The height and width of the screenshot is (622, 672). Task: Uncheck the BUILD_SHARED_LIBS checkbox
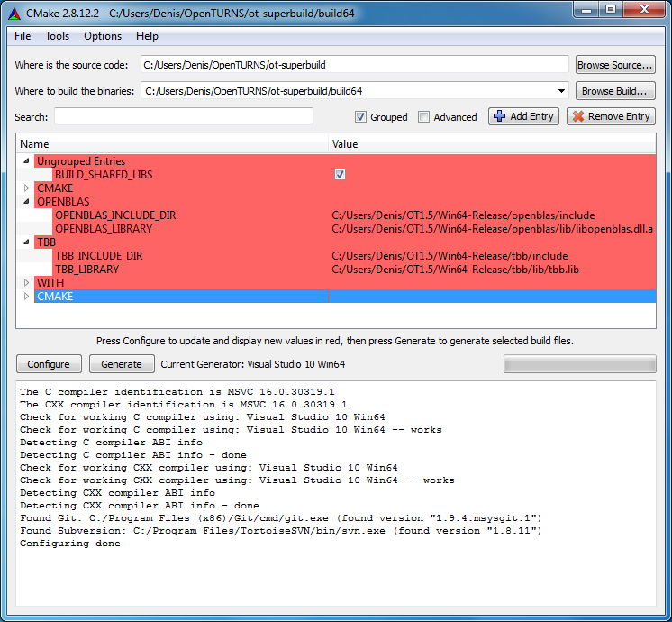pos(340,175)
